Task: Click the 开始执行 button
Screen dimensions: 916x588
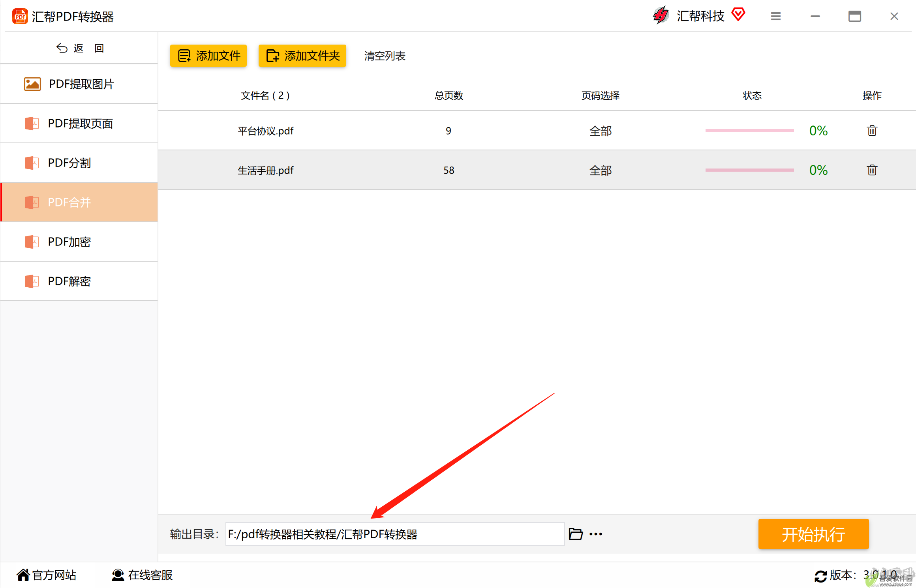Action: [814, 534]
